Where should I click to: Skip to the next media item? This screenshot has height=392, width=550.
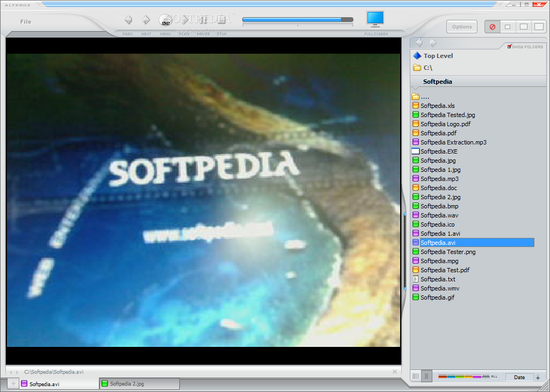[x=146, y=20]
